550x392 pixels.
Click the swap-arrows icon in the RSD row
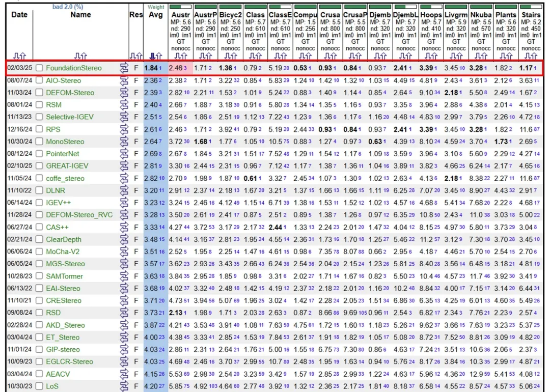click(124, 313)
